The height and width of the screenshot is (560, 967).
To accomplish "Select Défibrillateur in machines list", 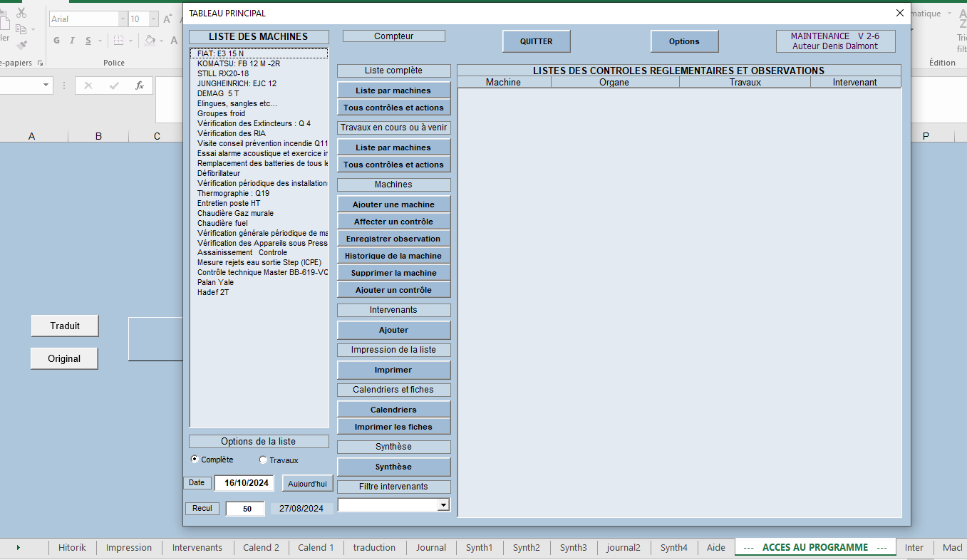I will tap(259, 173).
